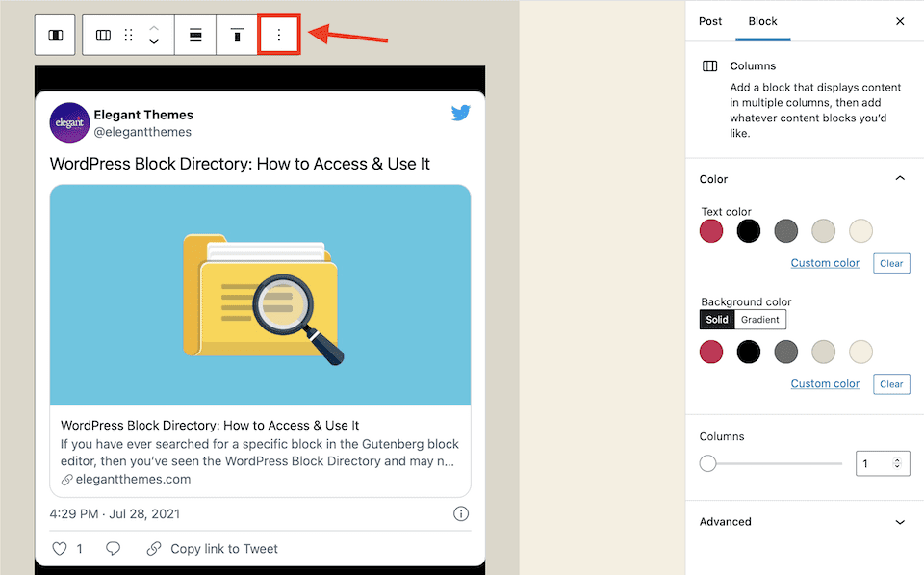Switch to the Post tab
This screenshot has width=924, height=575.
tap(710, 21)
